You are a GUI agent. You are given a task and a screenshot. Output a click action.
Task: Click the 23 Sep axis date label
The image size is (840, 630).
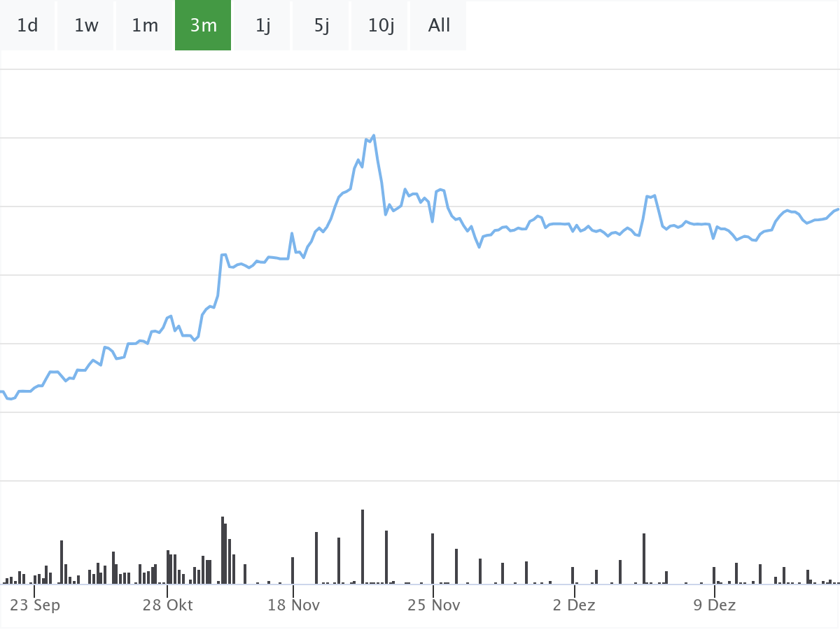click(36, 605)
